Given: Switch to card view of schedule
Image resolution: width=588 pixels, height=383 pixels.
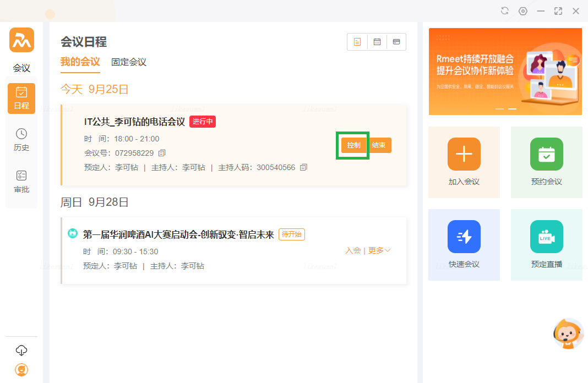Looking at the screenshot, I should 396,42.
